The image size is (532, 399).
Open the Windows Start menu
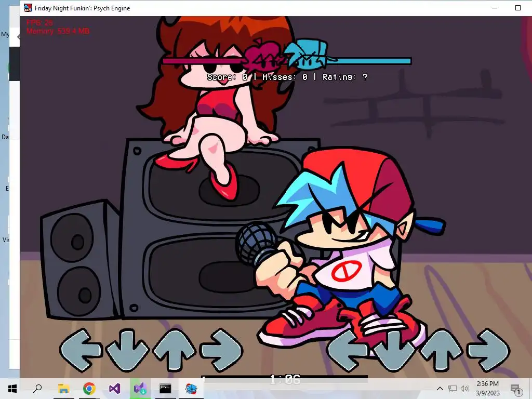[12, 388]
